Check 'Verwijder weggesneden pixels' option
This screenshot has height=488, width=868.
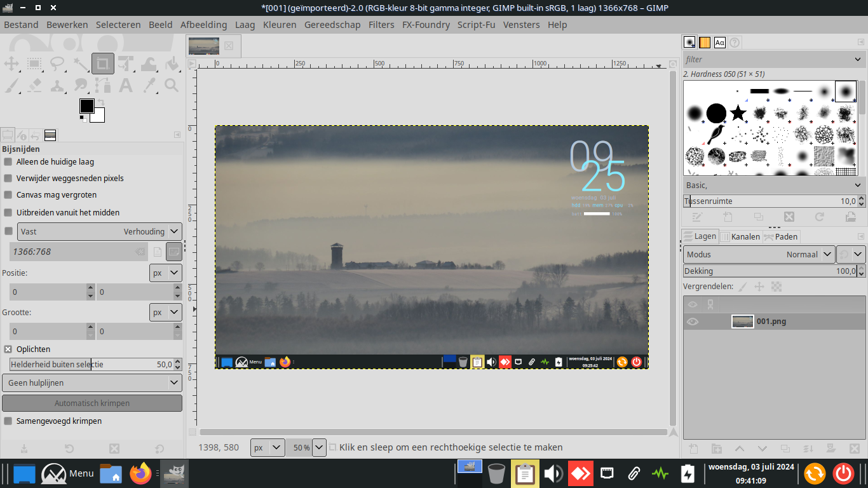point(8,179)
